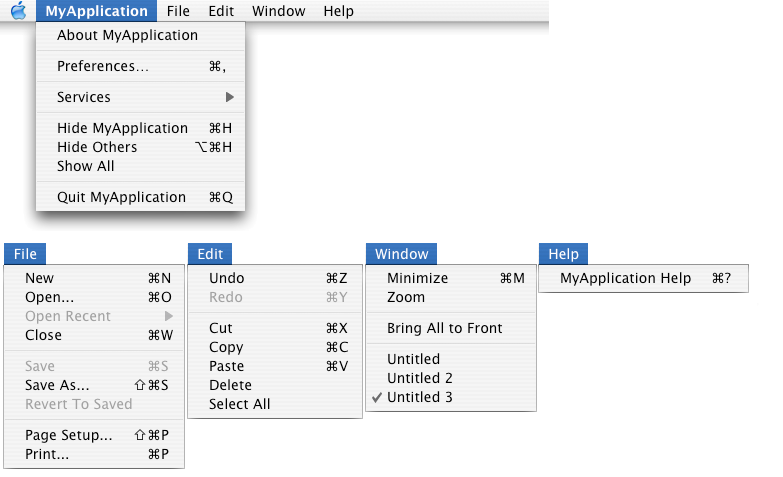Select Undo in the Edit menu
The width and height of the screenshot is (783, 477).
[275, 278]
